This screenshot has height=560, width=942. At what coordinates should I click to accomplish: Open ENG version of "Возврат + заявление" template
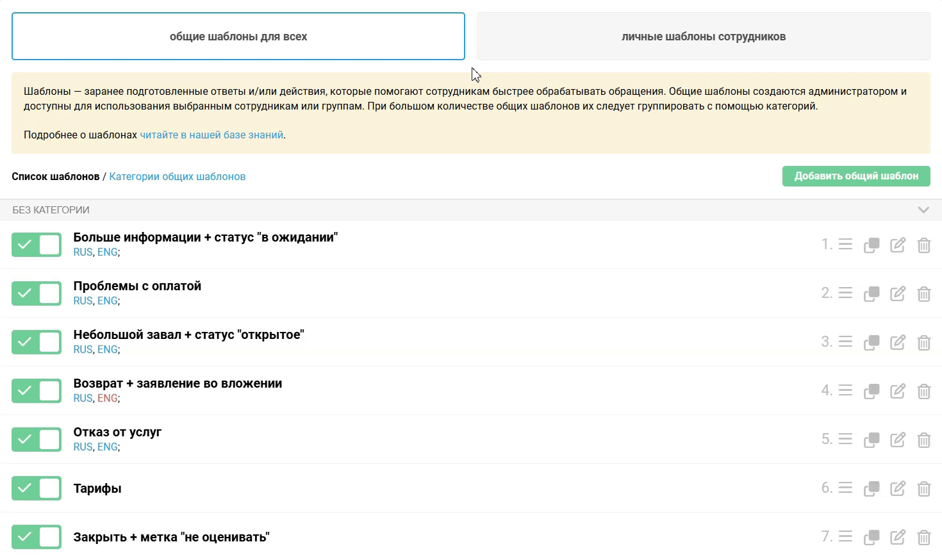coord(108,399)
